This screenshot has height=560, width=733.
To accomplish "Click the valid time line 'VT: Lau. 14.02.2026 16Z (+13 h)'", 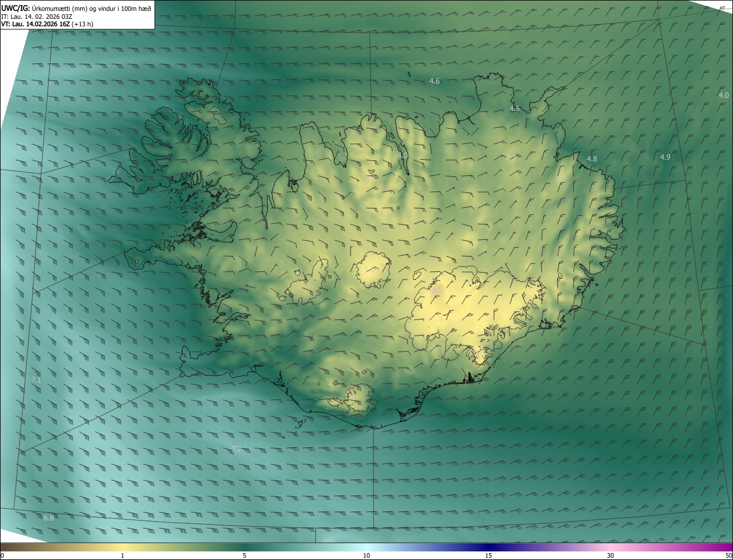I will (x=47, y=24).
